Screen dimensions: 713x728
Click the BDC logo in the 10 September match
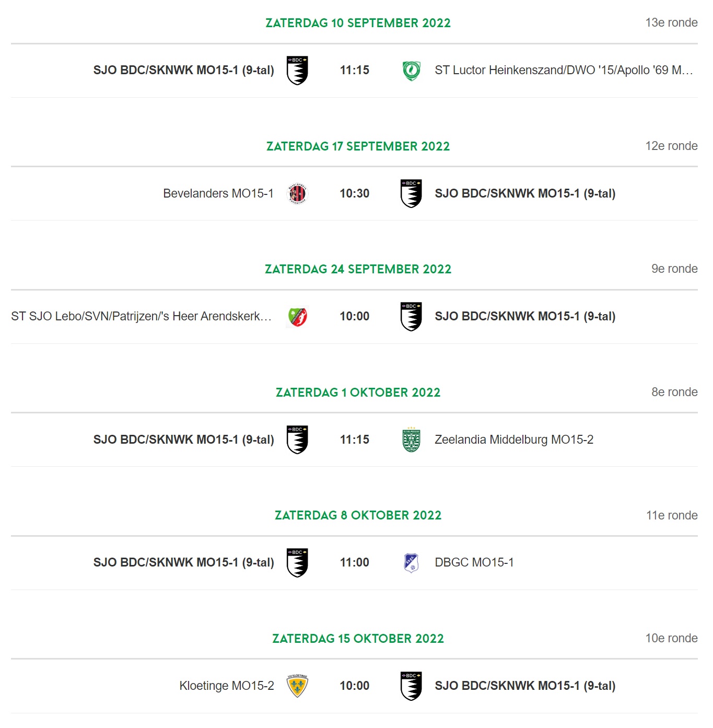point(297,71)
